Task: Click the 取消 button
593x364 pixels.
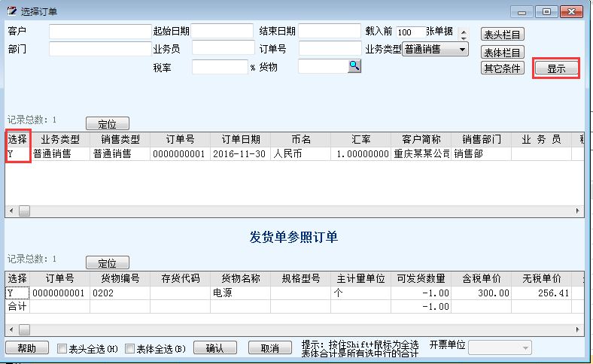Action: 269,348
